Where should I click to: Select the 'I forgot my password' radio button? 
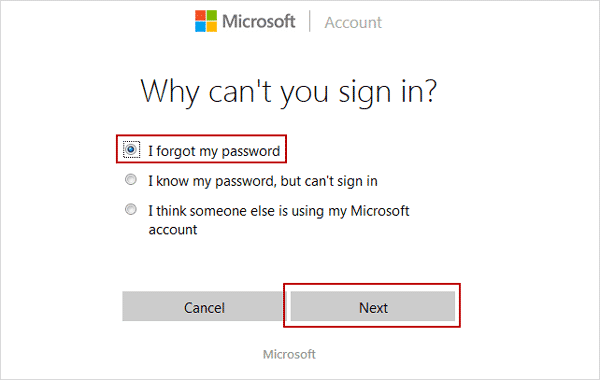pyautogui.click(x=131, y=149)
